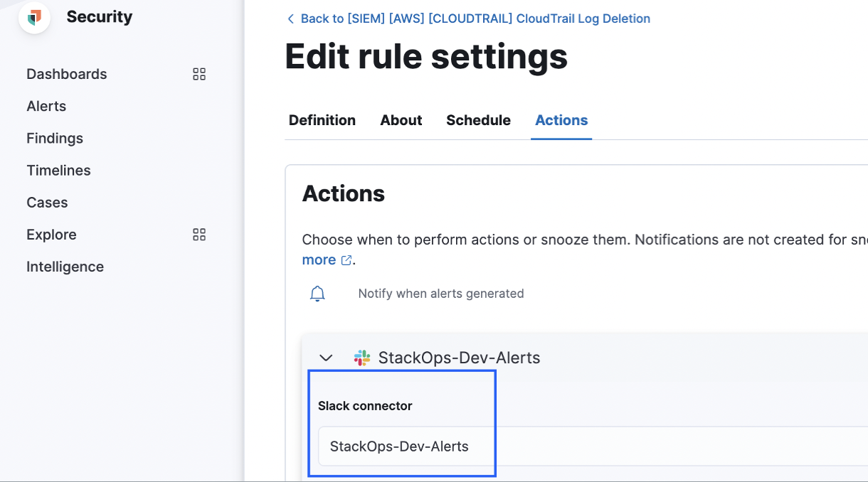This screenshot has height=482, width=868.
Task: Click the external link icon after 'more'
Action: pos(346,260)
